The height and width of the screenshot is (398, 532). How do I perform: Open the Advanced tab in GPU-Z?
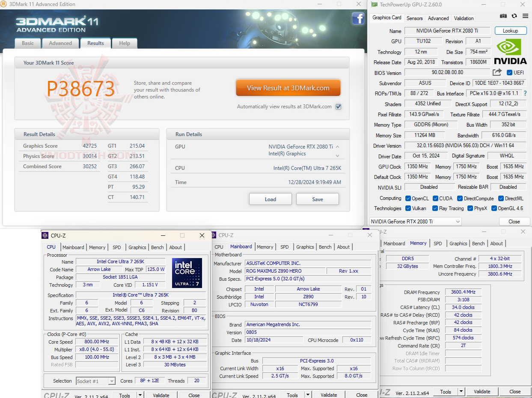(x=438, y=18)
